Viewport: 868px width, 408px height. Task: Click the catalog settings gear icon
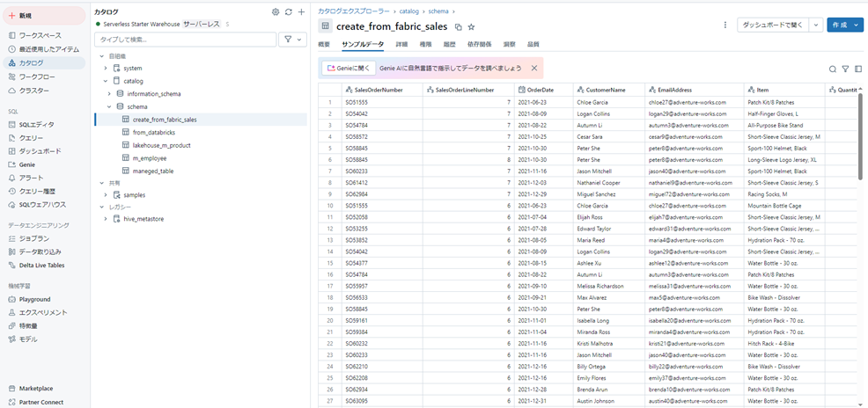coord(276,11)
